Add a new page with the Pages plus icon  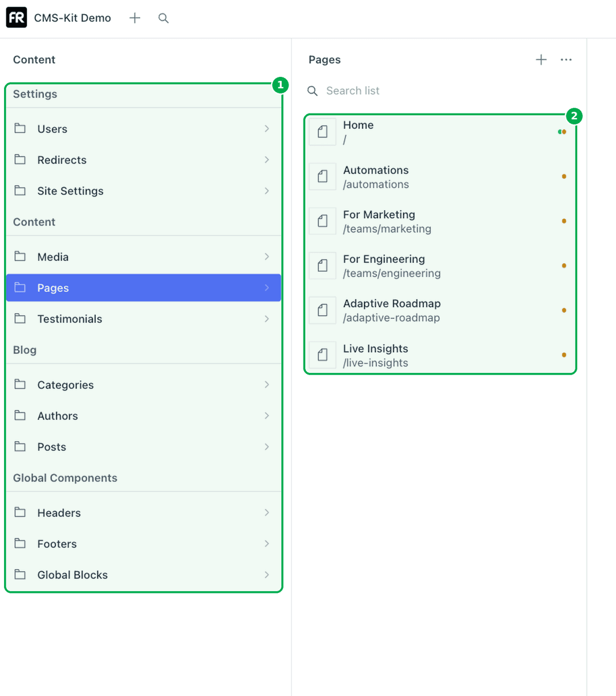coord(541,60)
